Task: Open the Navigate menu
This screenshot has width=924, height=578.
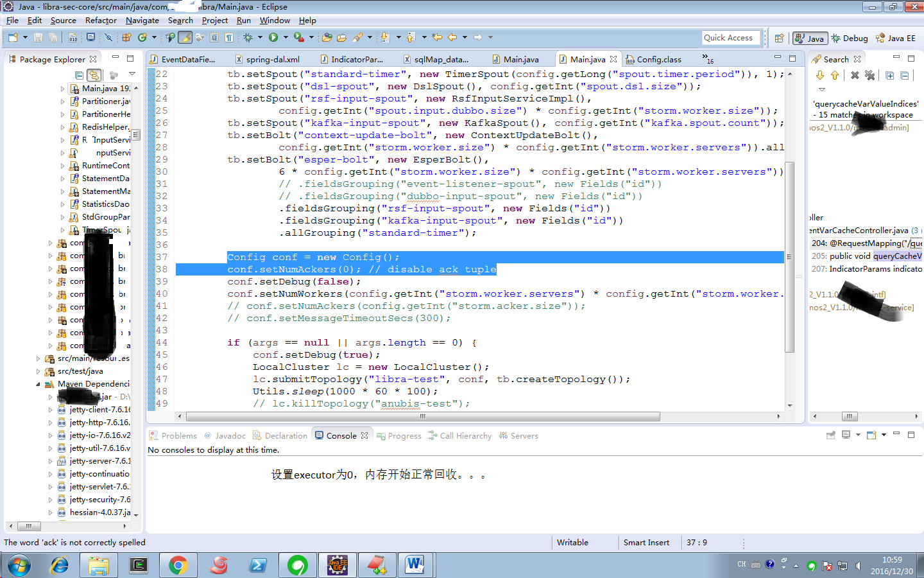Action: pos(142,21)
